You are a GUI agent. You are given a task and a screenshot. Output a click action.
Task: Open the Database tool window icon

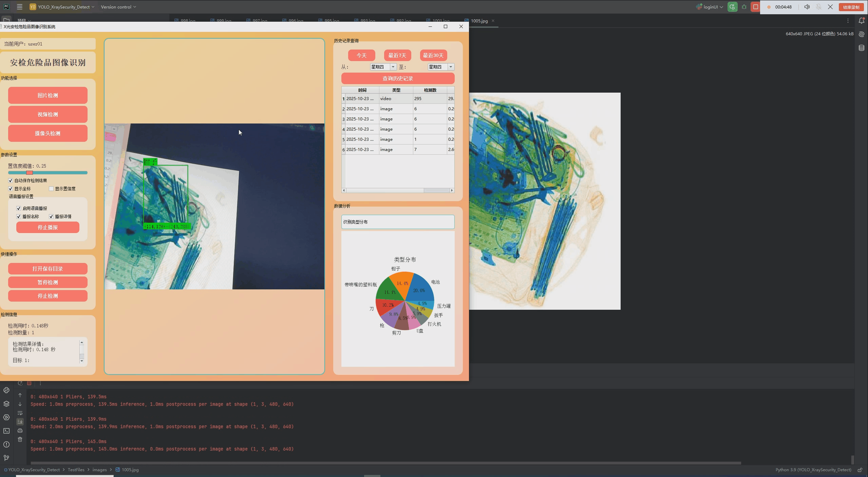pos(861,48)
